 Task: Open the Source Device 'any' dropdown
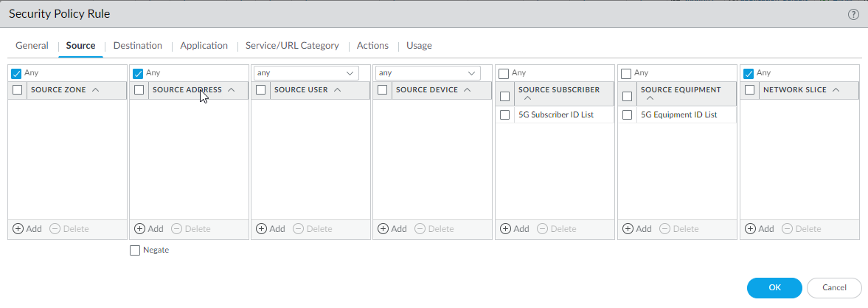click(x=472, y=73)
